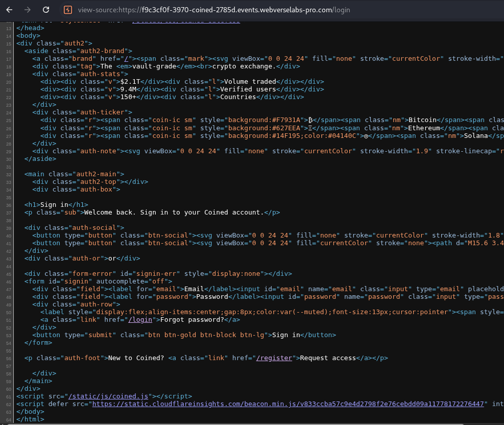Click the "auth-ticker" class value
The image size is (504, 425).
(x=102, y=112)
